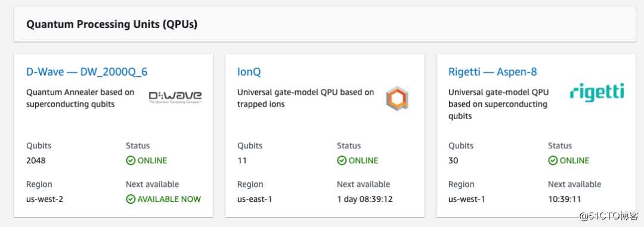Image resolution: width=644 pixels, height=227 pixels.
Task: Click the Rigetti qubit count 30
Action: (453, 160)
